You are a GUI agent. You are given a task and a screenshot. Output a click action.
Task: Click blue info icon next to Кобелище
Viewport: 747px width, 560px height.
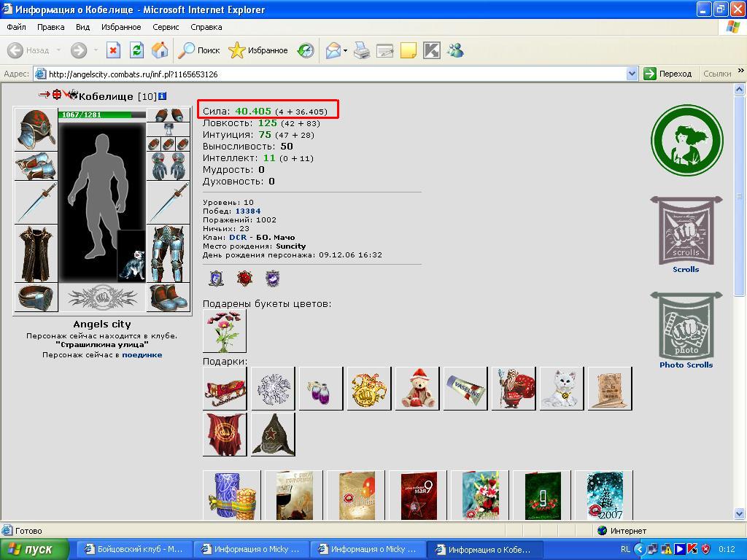click(x=162, y=96)
